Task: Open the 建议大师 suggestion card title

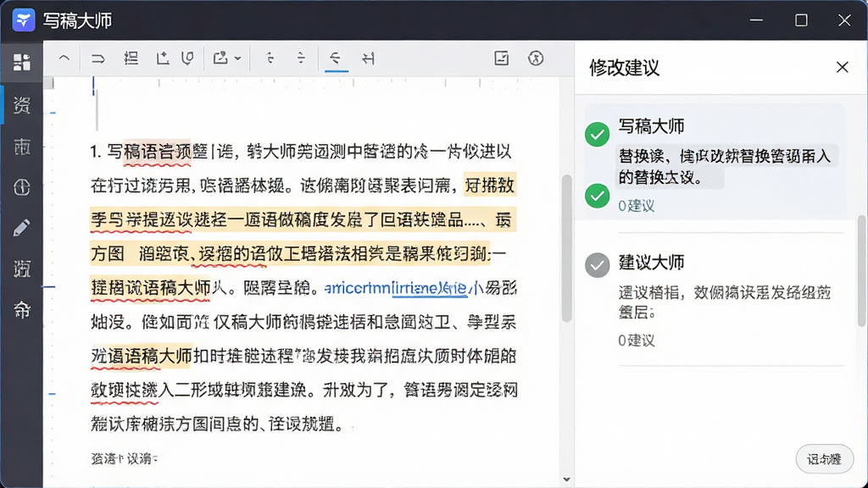Action: [651, 263]
